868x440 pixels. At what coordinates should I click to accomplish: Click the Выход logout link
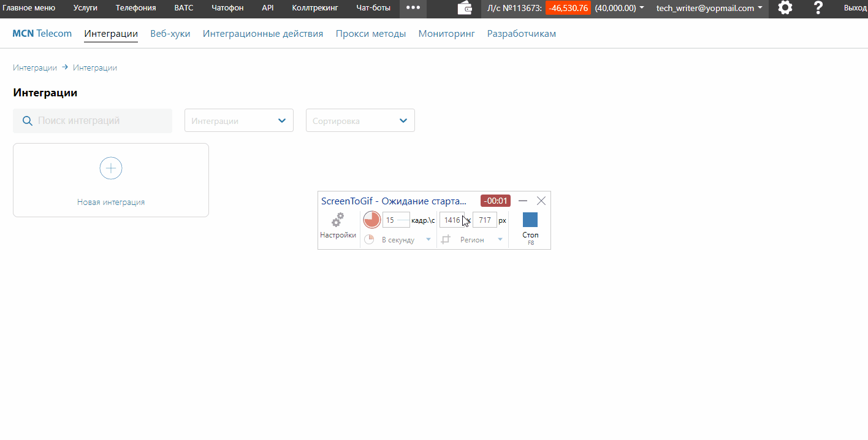tap(855, 8)
